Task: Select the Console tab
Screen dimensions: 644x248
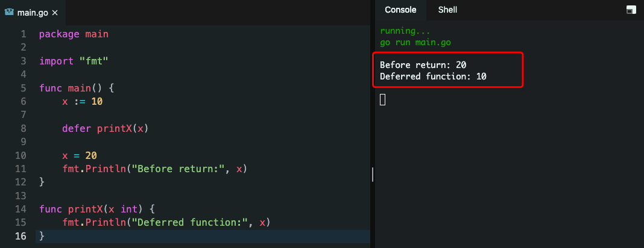Action: click(400, 10)
